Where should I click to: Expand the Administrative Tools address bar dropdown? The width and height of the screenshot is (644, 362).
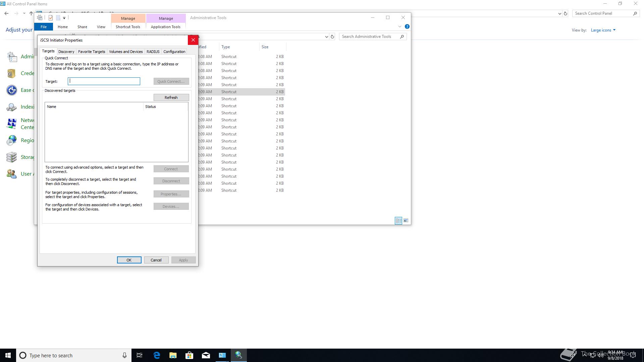pyautogui.click(x=326, y=37)
